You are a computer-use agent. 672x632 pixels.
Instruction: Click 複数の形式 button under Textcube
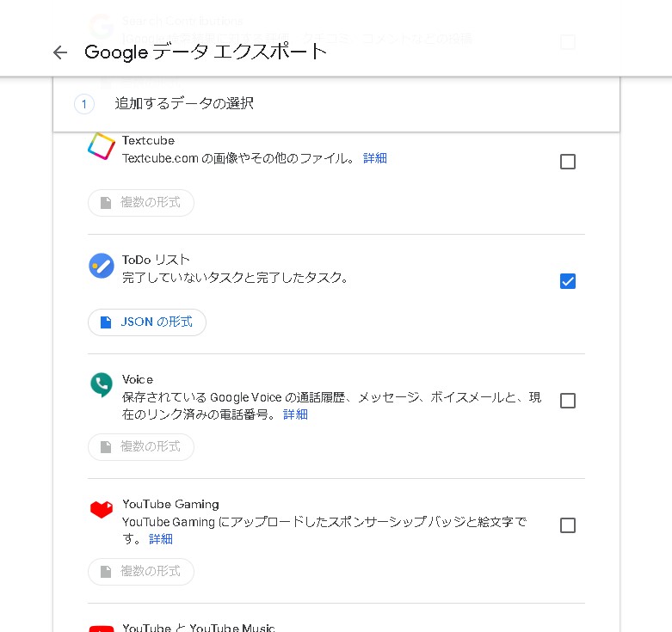pyautogui.click(x=141, y=203)
